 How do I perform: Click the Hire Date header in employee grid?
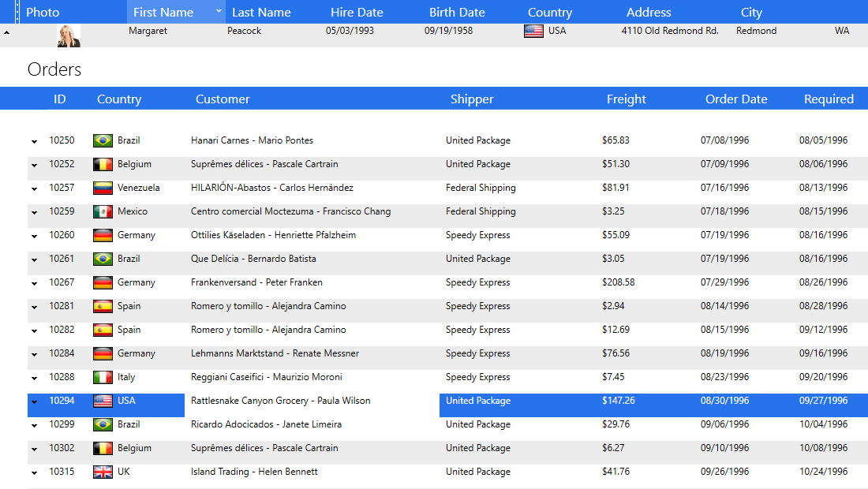coord(357,13)
